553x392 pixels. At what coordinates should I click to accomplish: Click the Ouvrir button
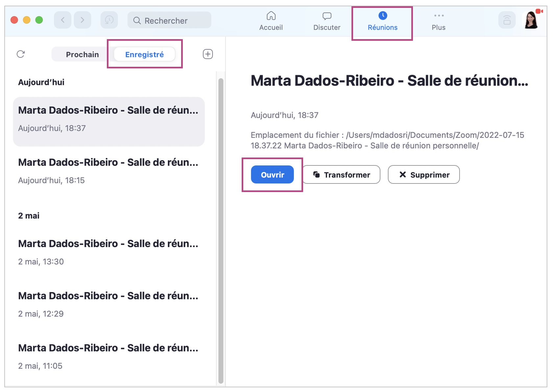pyautogui.click(x=272, y=175)
